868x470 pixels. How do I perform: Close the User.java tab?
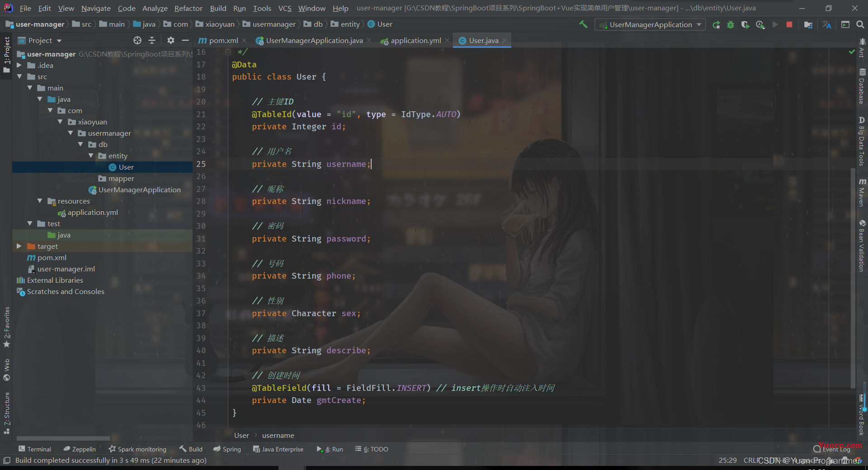coord(505,40)
